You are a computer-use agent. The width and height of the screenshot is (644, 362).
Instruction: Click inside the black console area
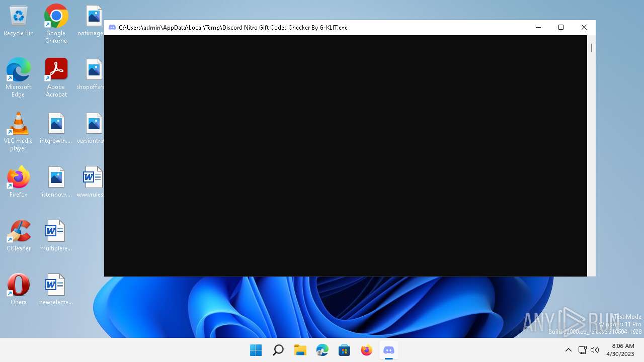tap(346, 156)
